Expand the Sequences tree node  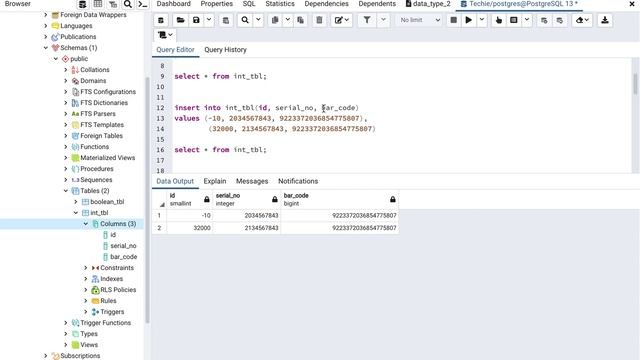click(66, 180)
